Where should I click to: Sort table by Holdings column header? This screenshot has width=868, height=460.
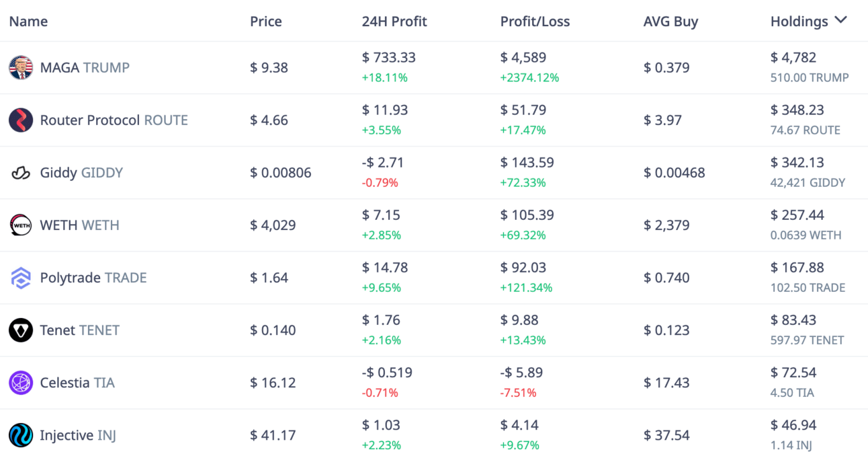[799, 22]
